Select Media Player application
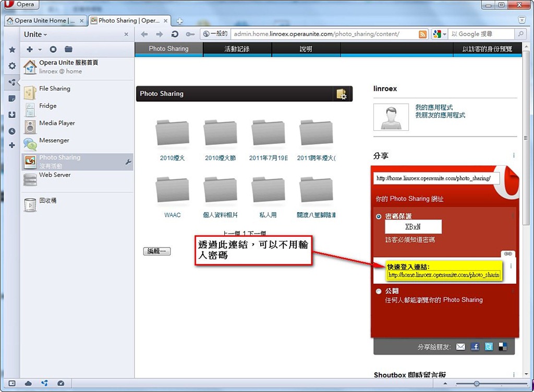This screenshot has width=534, height=392. tap(77, 127)
